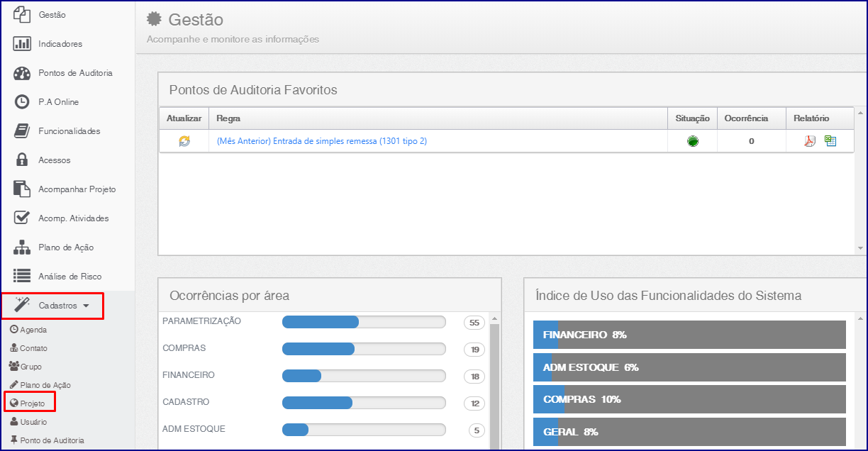Select Projeto under Cadastros
This screenshot has height=451, width=868.
[x=33, y=403]
